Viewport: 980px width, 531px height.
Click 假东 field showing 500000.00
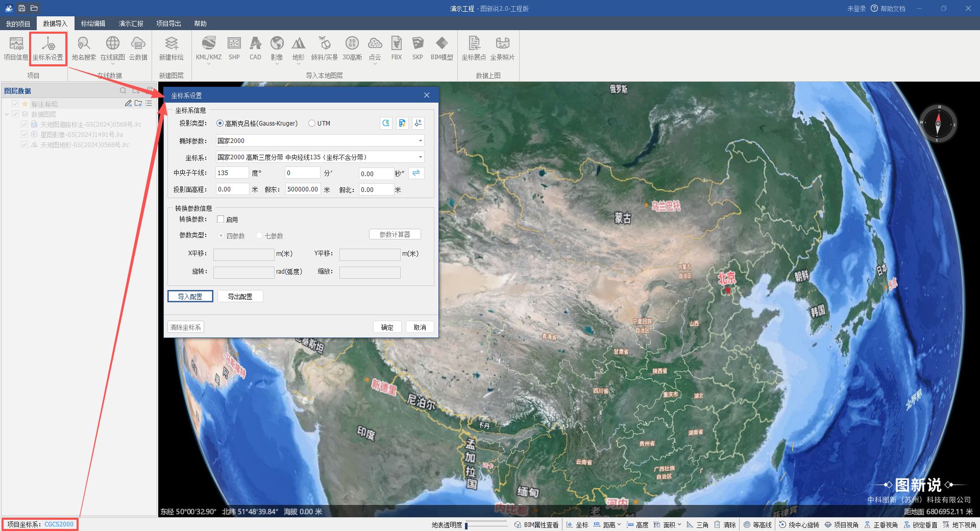(x=303, y=189)
